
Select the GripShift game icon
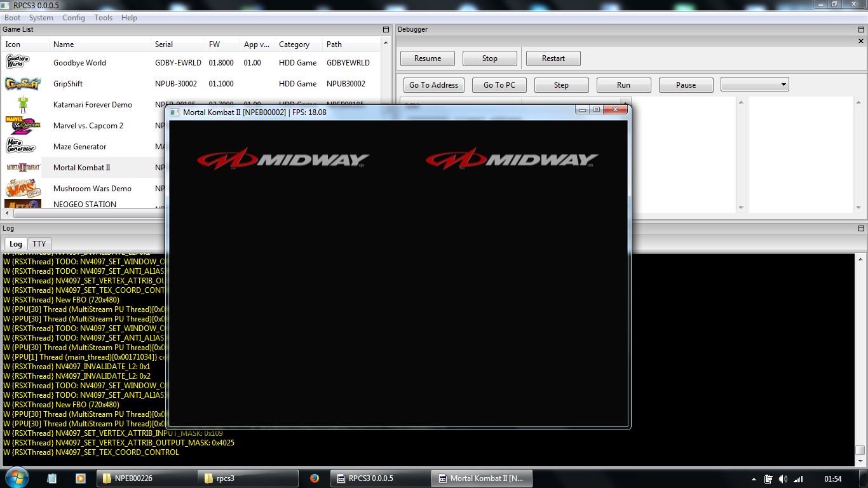[23, 84]
